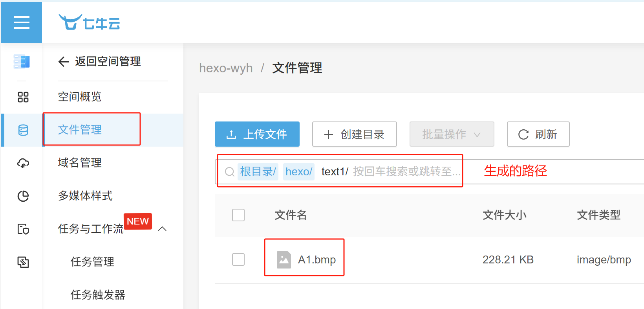Check the A1.bmp row checkbox

(x=238, y=259)
